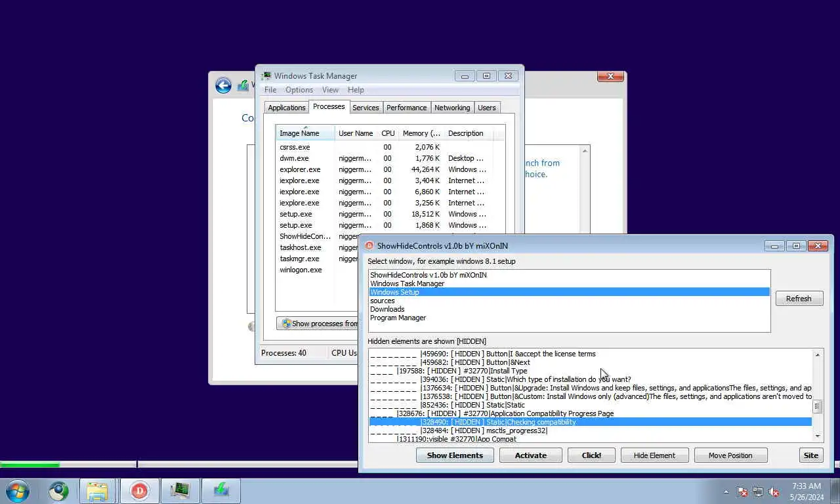Click the Refresh button in ShowHideControls

click(x=799, y=299)
